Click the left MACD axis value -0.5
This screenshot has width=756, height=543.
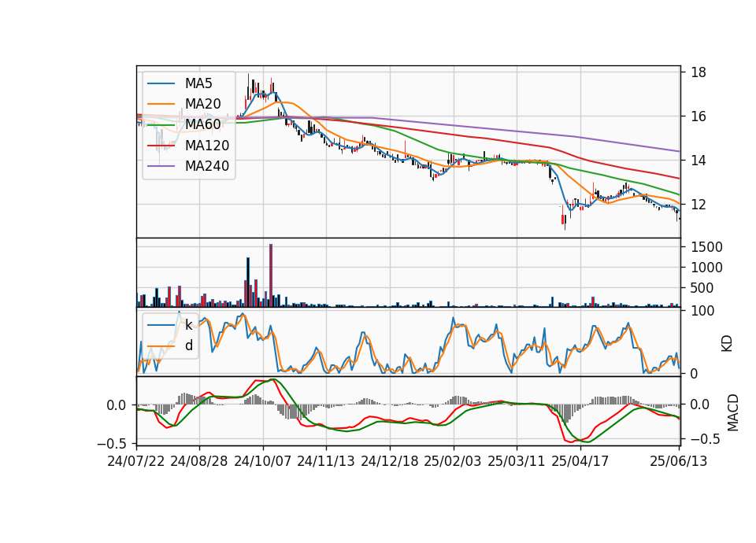pos(112,443)
